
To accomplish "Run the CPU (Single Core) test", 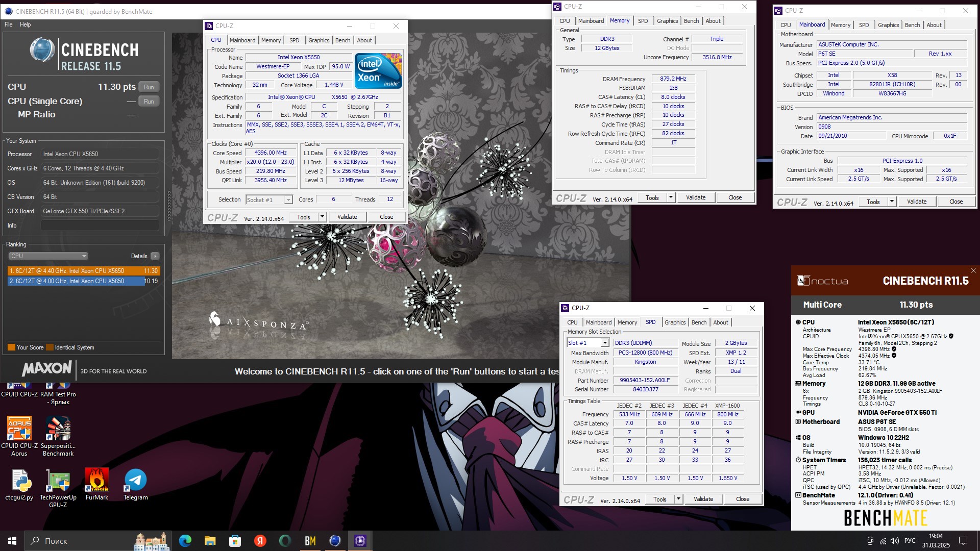I will point(149,102).
